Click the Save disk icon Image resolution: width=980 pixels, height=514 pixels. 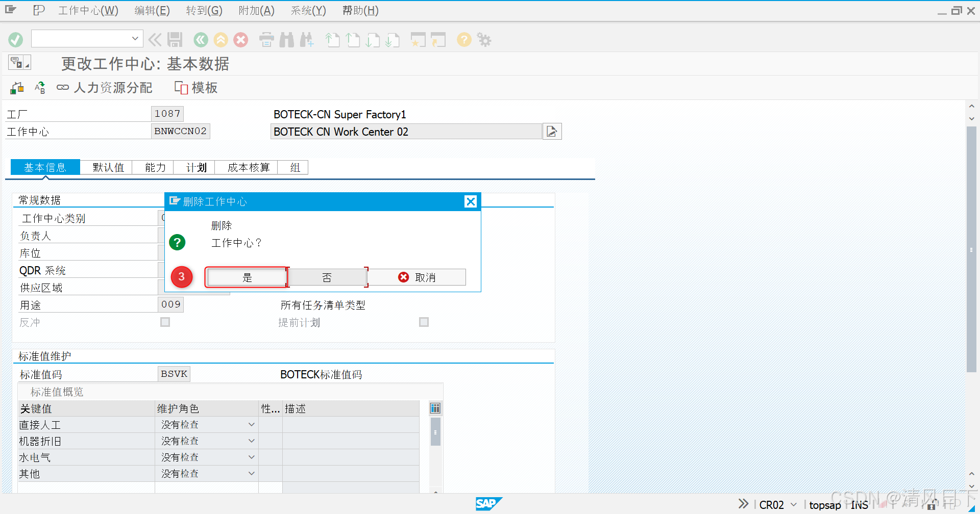click(x=175, y=40)
